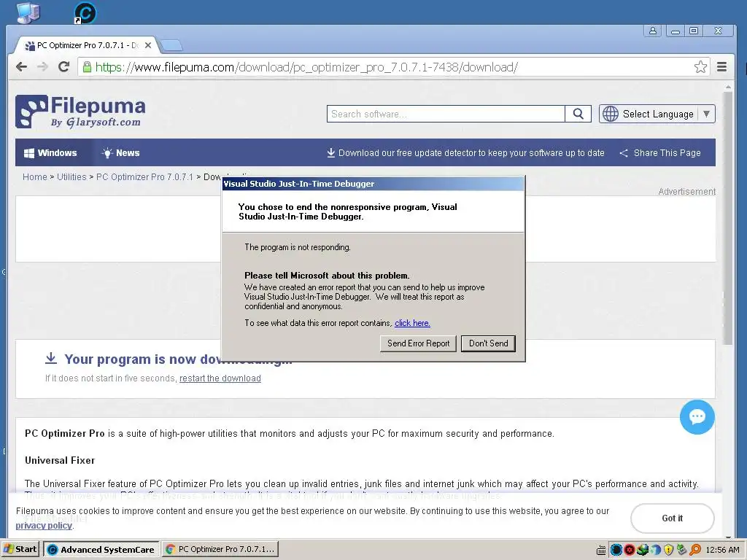Screen dimensions: 747x560
Task: Click the globe icon beside Select Language
Action: [x=611, y=114]
